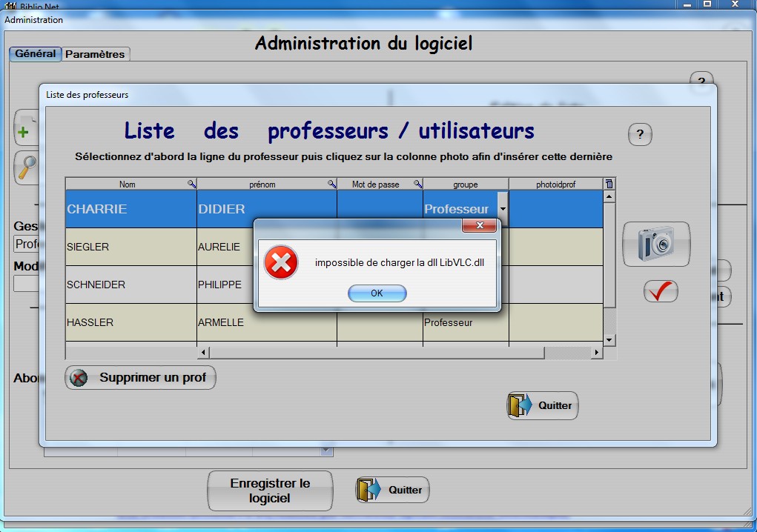Click the search magnifier in prénom column header
This screenshot has width=757, height=532.
[331, 184]
